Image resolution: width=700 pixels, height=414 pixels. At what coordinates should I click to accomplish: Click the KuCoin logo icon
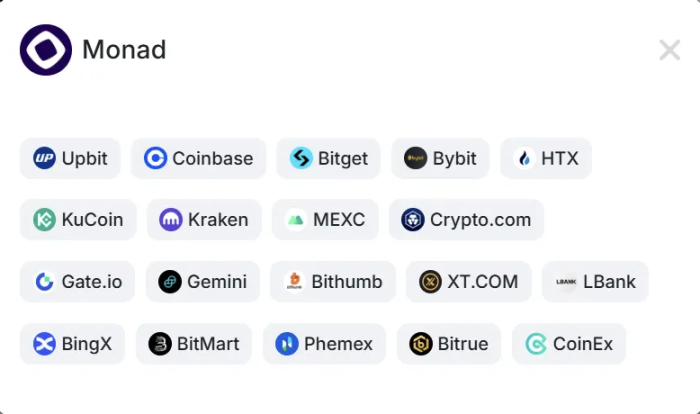click(44, 220)
